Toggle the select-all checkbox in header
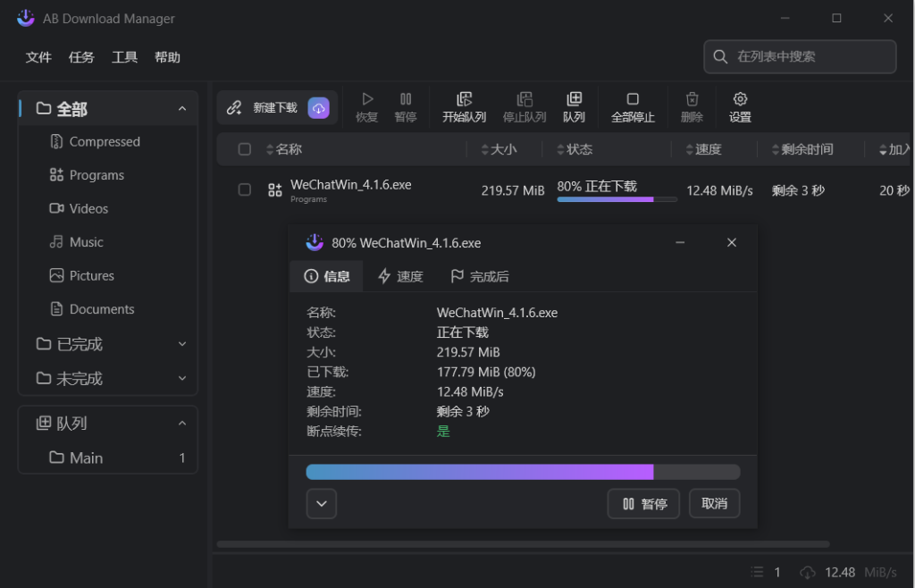The width and height of the screenshot is (915, 588). 245,149
